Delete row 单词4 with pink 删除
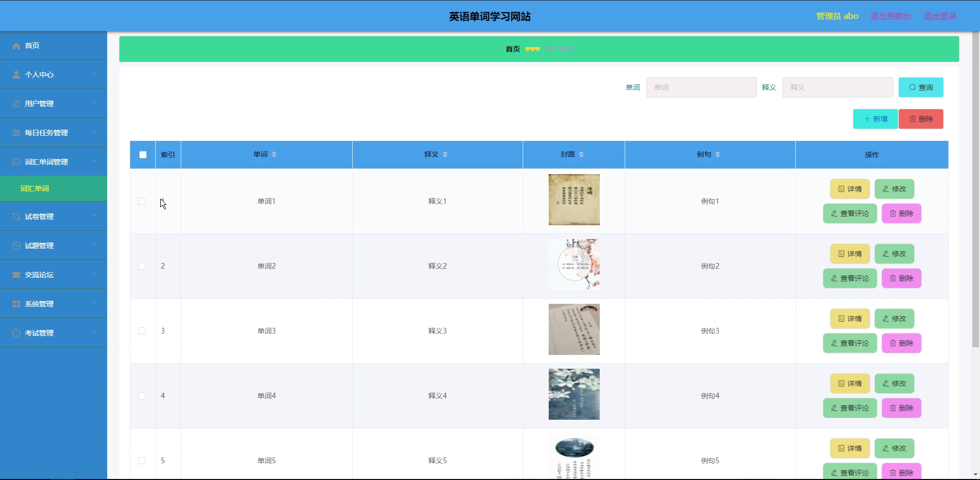The width and height of the screenshot is (980, 480). (901, 409)
